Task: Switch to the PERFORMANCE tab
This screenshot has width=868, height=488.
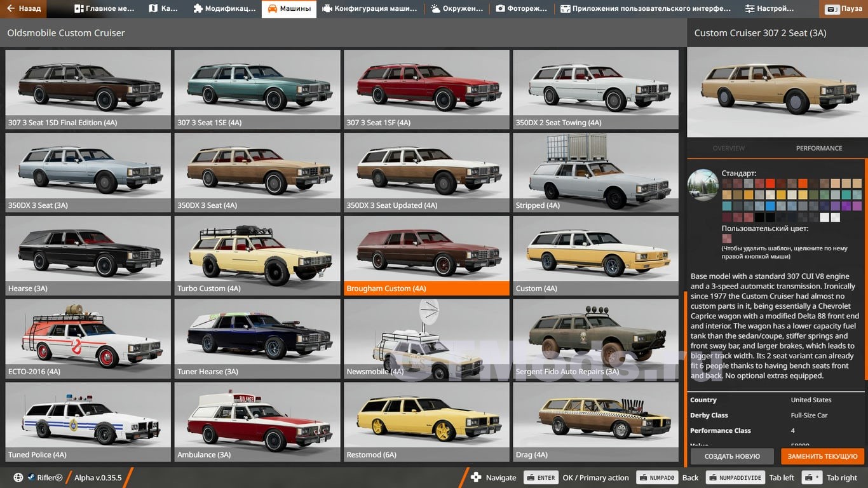Action: click(x=819, y=148)
